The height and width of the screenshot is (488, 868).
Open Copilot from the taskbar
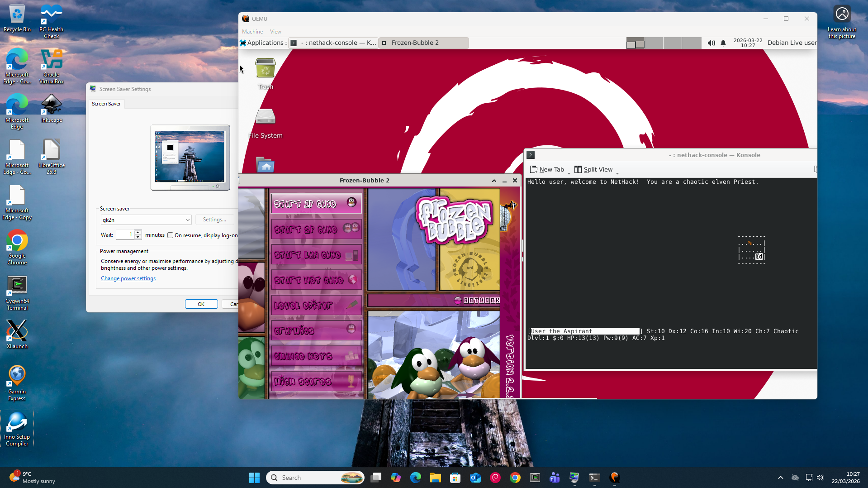click(395, 478)
